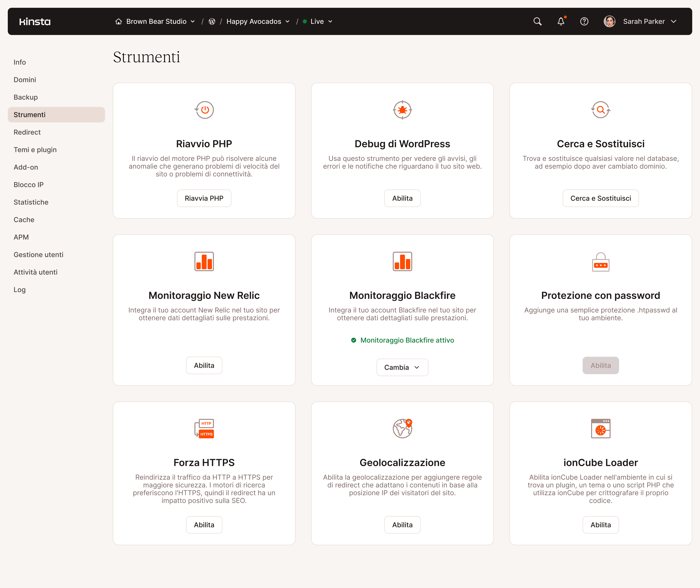Click the Debug di WordPress bug icon
This screenshot has height=588, width=700.
tap(402, 110)
